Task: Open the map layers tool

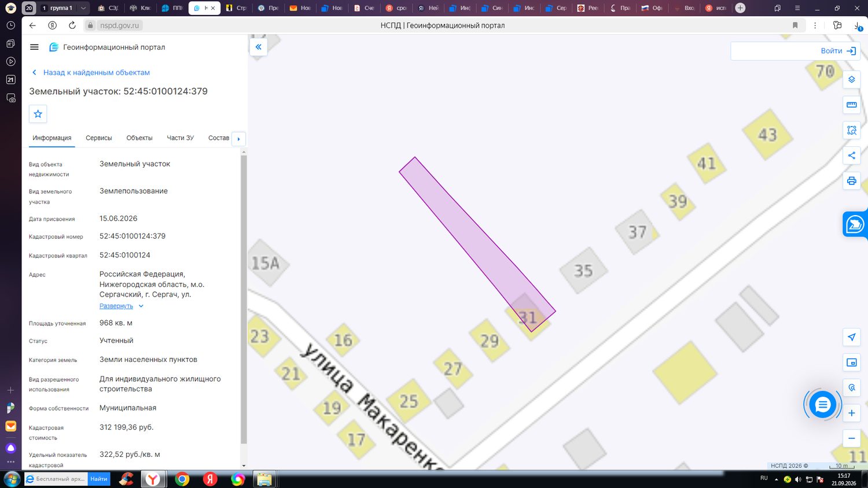Action: 851,79
